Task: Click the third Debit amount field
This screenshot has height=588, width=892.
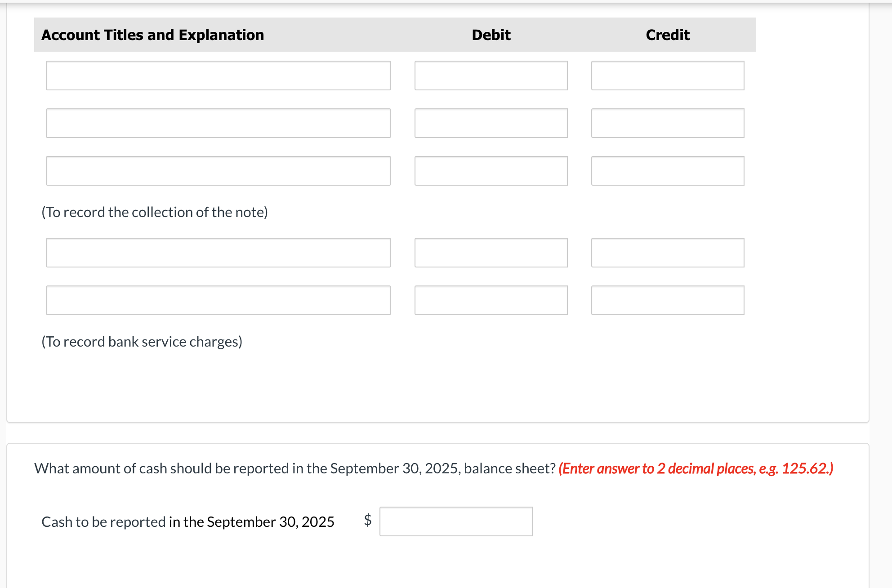Action: click(491, 171)
